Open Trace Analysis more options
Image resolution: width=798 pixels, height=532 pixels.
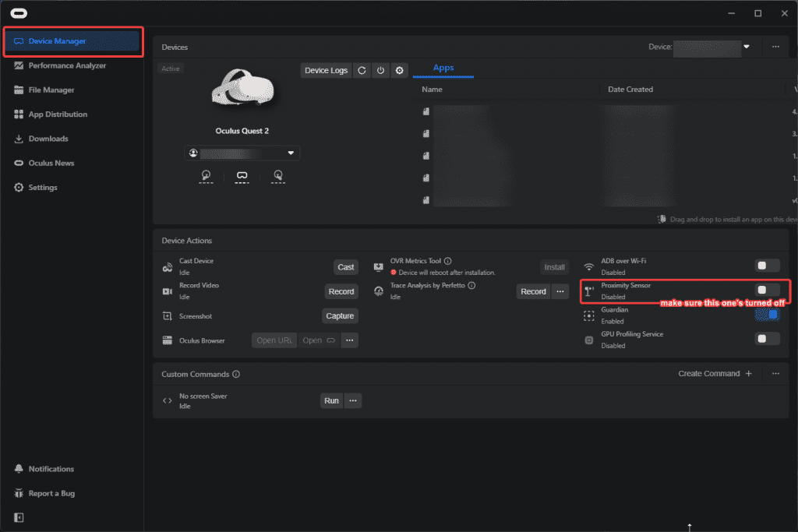(x=560, y=292)
